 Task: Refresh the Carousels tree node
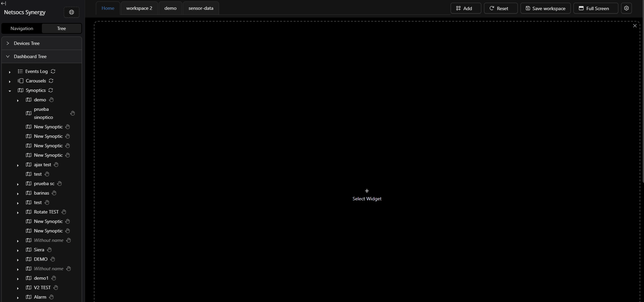[51, 81]
